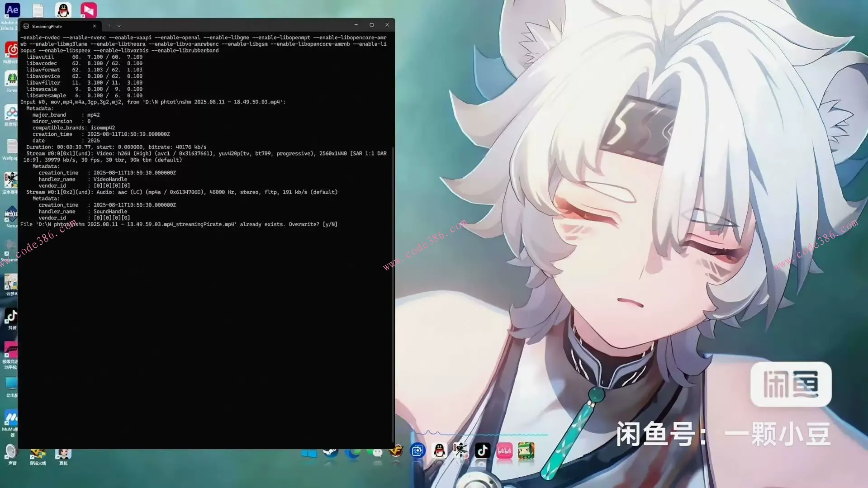
Task: Click the 'libavutil' version line
Action: (x=84, y=57)
